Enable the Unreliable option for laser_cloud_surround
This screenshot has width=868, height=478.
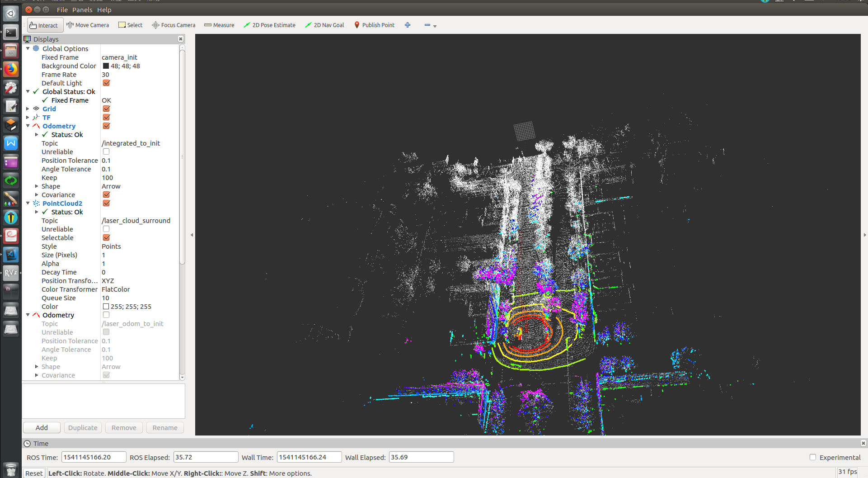pos(106,229)
